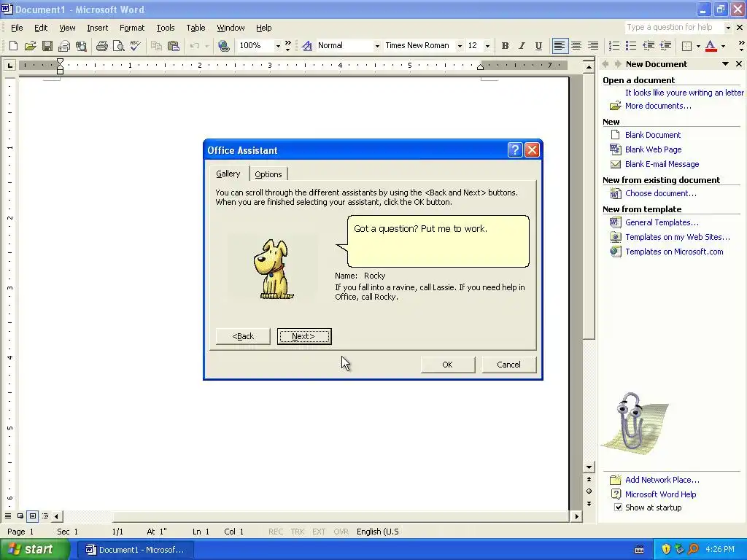
Task: Switch to Print Layout view button
Action: 32,516
